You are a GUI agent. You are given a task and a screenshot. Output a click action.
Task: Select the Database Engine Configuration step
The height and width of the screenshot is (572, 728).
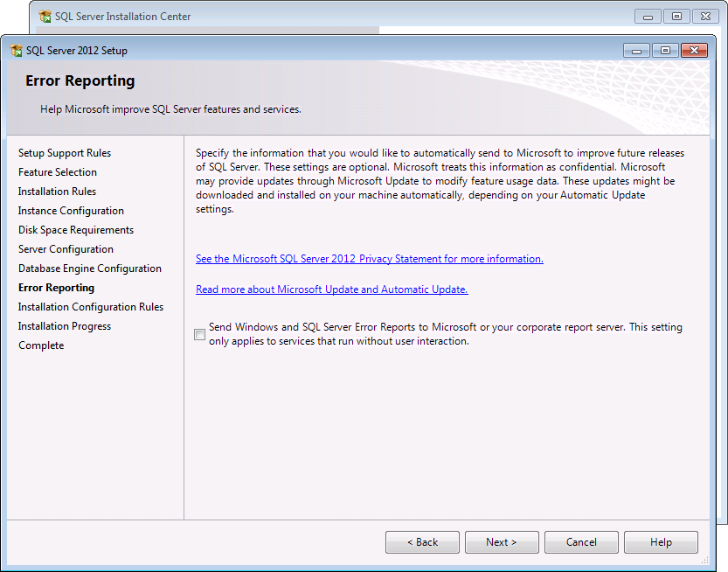90,269
